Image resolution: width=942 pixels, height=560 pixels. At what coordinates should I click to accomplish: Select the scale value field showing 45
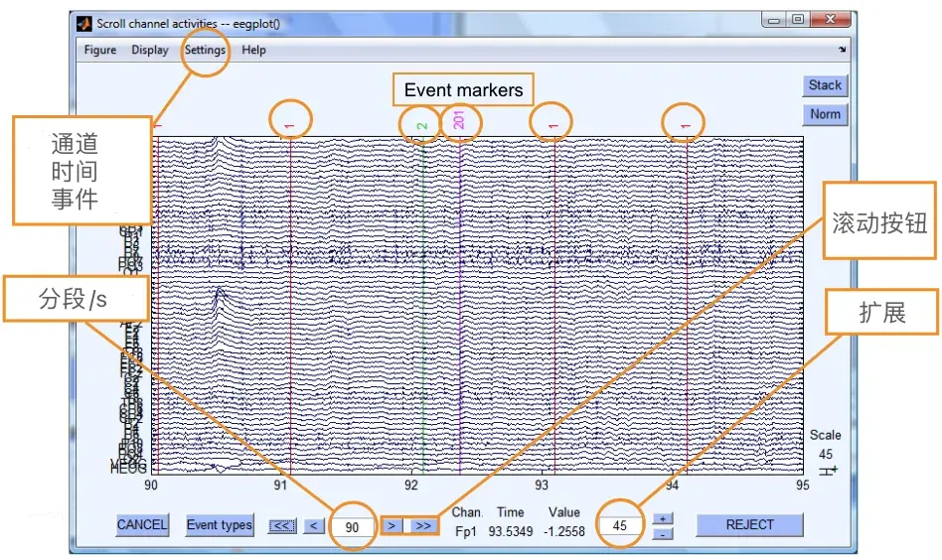click(x=620, y=526)
